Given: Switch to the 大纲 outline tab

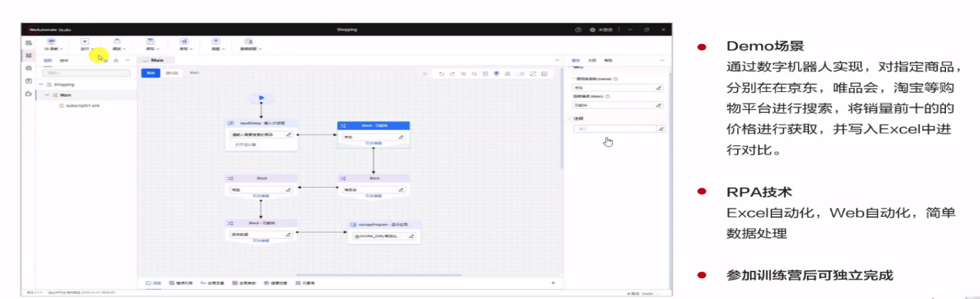Looking at the screenshot, I should pos(592,59).
